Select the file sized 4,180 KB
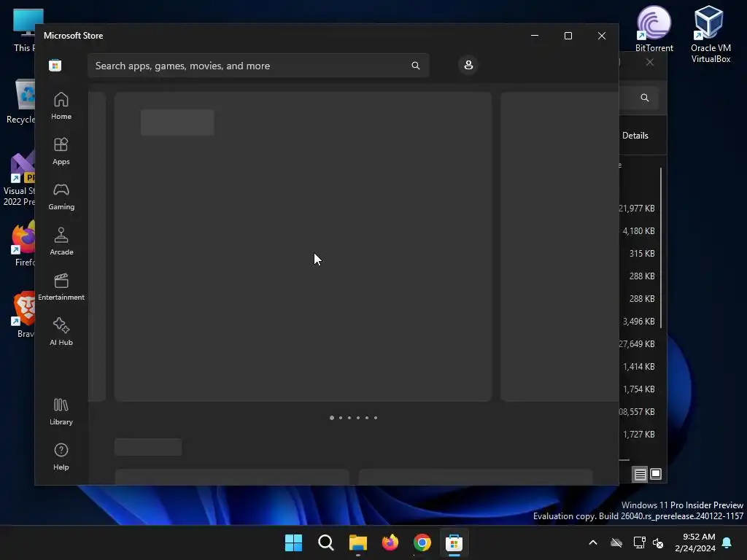Viewport: 747px width, 560px height. coord(638,231)
